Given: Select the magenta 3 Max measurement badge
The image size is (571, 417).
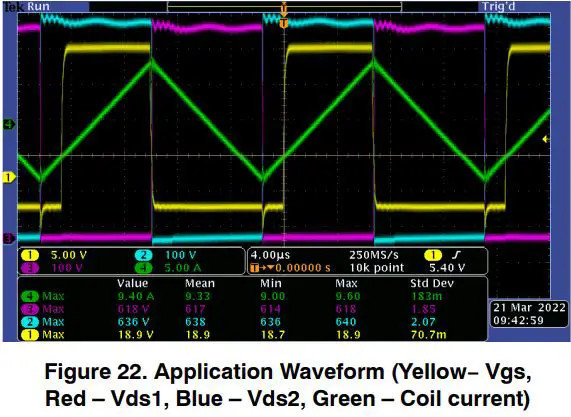Looking at the screenshot, I should 30,309.
